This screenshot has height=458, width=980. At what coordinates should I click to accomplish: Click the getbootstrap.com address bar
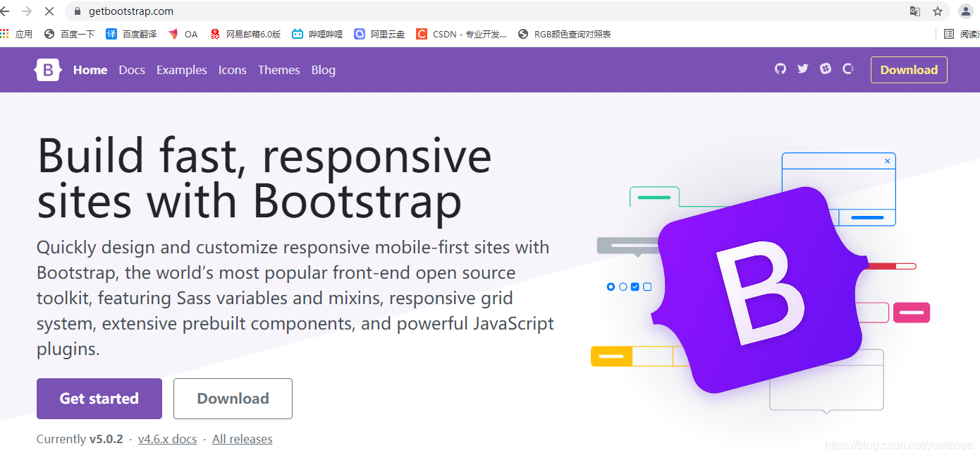click(486, 11)
